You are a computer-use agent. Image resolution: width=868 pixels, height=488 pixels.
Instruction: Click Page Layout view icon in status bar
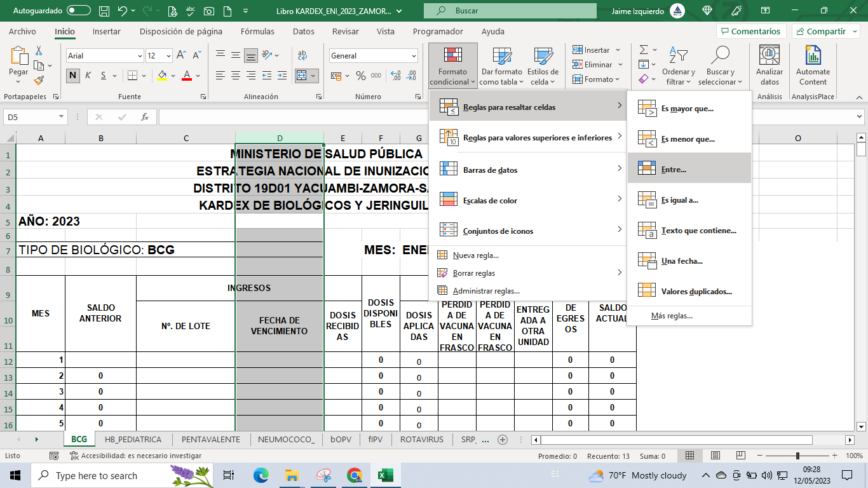pyautogui.click(x=716, y=456)
